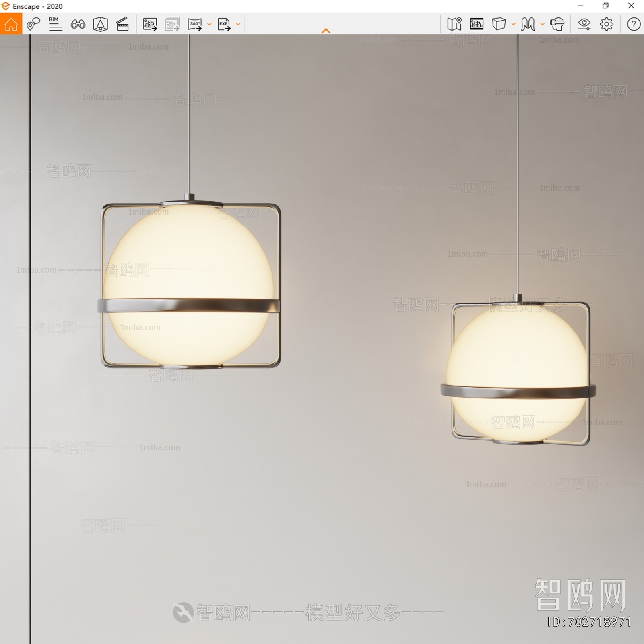Minimize the Enscape window
Screen dimensions: 644x644
tap(580, 6)
